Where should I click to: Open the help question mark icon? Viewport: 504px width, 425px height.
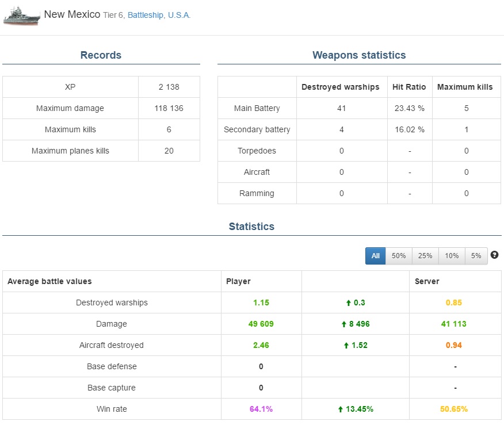[494, 255]
